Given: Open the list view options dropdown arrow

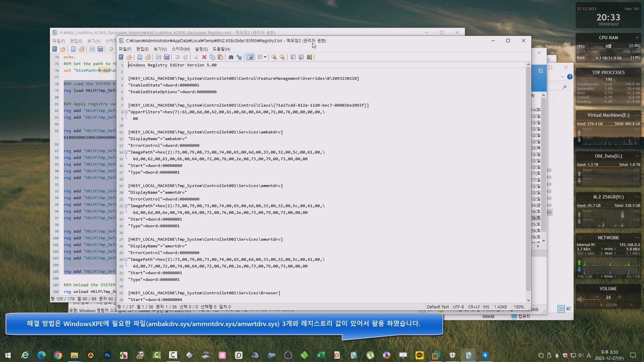Looking at the screenshot, I should click(x=265, y=57).
